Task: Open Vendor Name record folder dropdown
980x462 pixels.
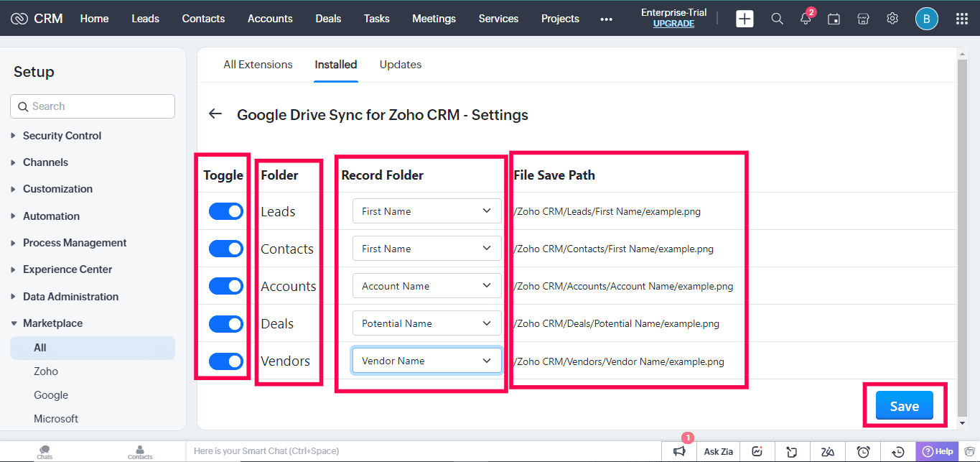Action: coord(426,361)
